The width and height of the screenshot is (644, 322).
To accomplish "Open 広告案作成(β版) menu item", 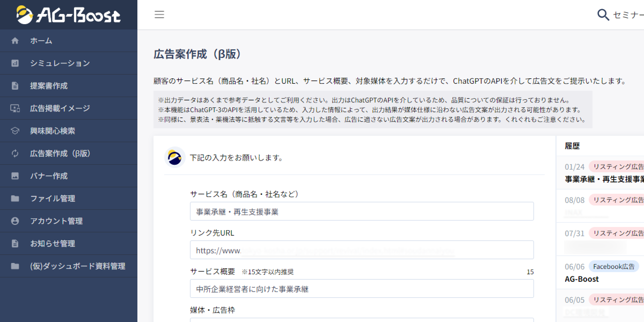I will [x=60, y=153].
